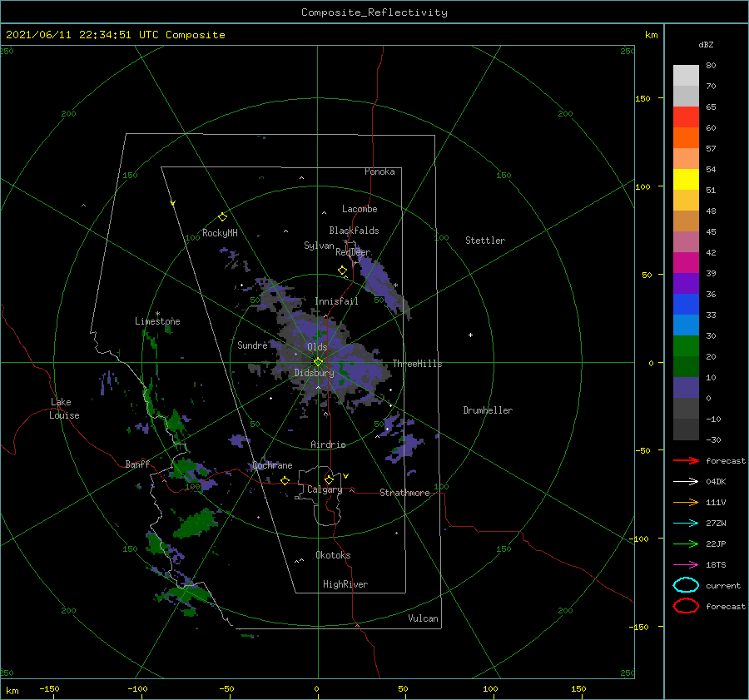Viewport: 749px width, 700px height.
Task: Click the Didsbury town label
Action: click(x=315, y=373)
